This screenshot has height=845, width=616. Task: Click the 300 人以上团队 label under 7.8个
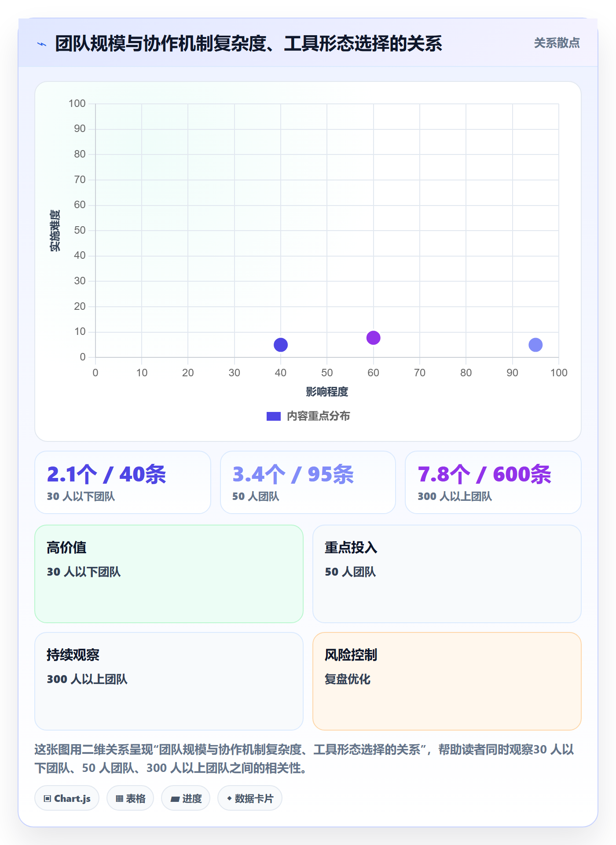pyautogui.click(x=455, y=496)
